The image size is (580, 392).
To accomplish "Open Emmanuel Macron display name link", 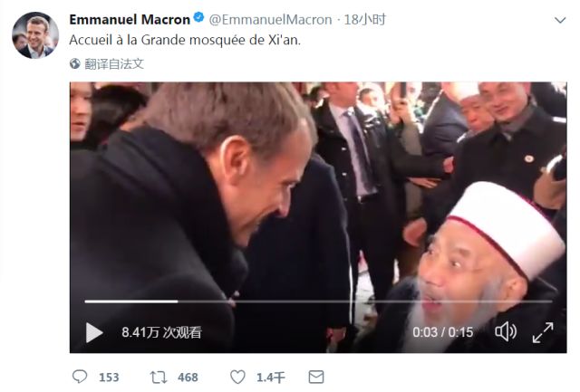I will click(130, 20).
